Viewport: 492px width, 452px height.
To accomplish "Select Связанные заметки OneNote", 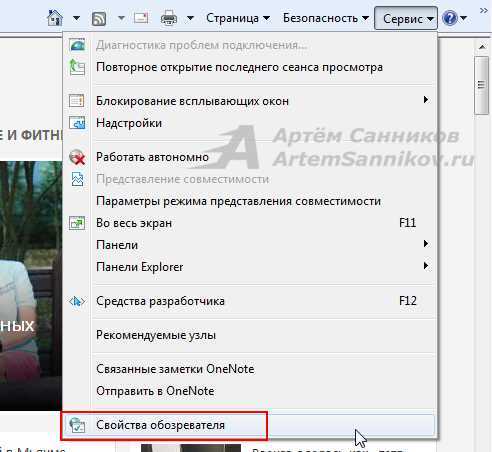I will (250, 369).
